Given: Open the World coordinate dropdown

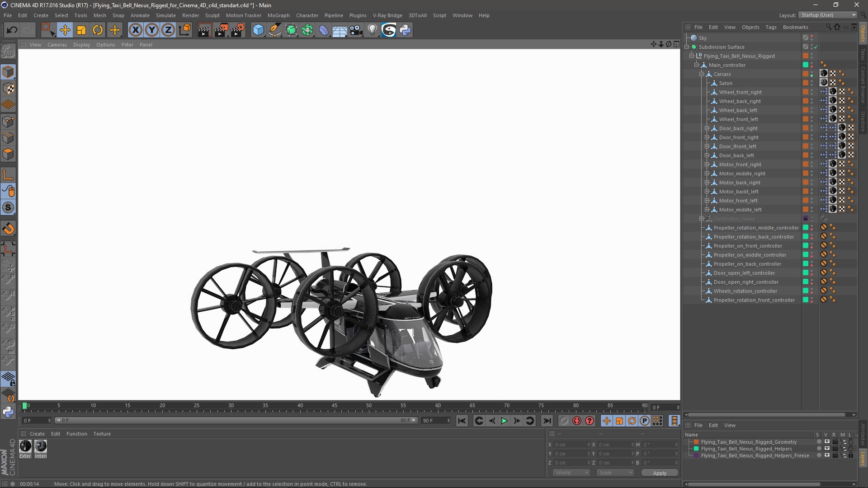Looking at the screenshot, I should [571, 473].
